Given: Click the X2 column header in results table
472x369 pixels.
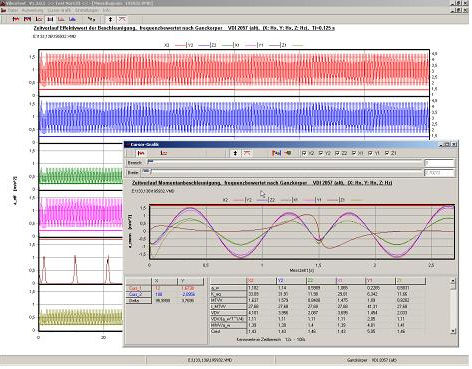Looking at the screenshot, I should click(262, 281).
